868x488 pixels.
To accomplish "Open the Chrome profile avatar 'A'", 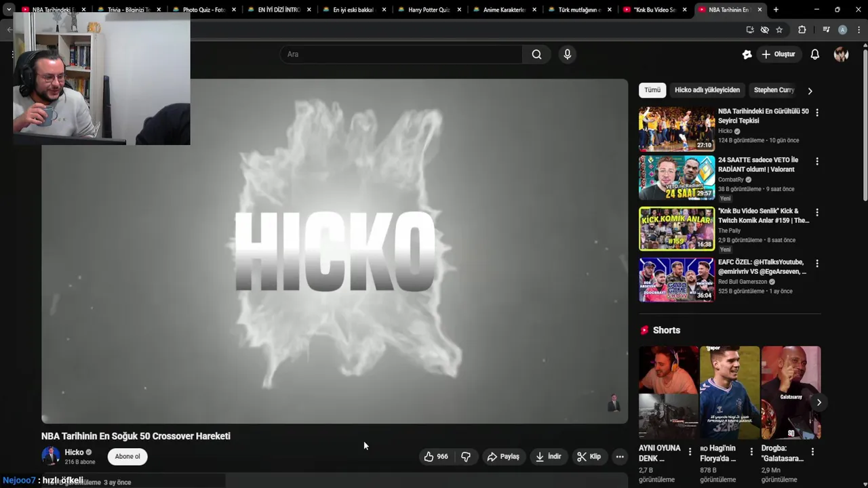I will pos(842,30).
